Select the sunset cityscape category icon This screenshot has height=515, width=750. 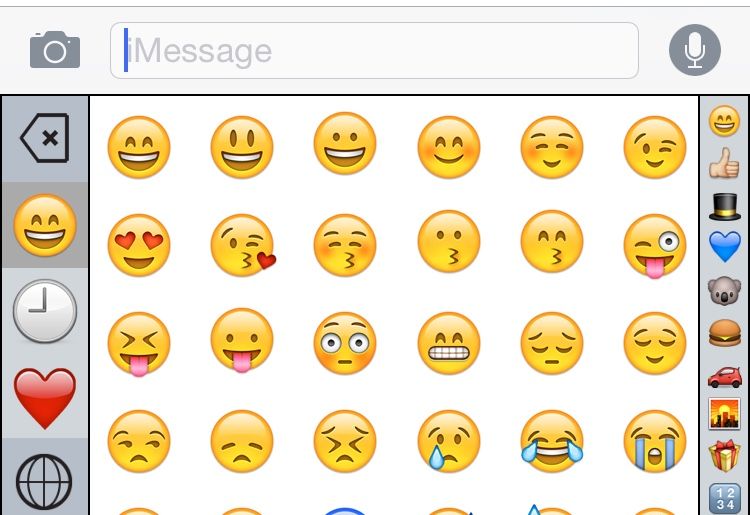point(724,414)
